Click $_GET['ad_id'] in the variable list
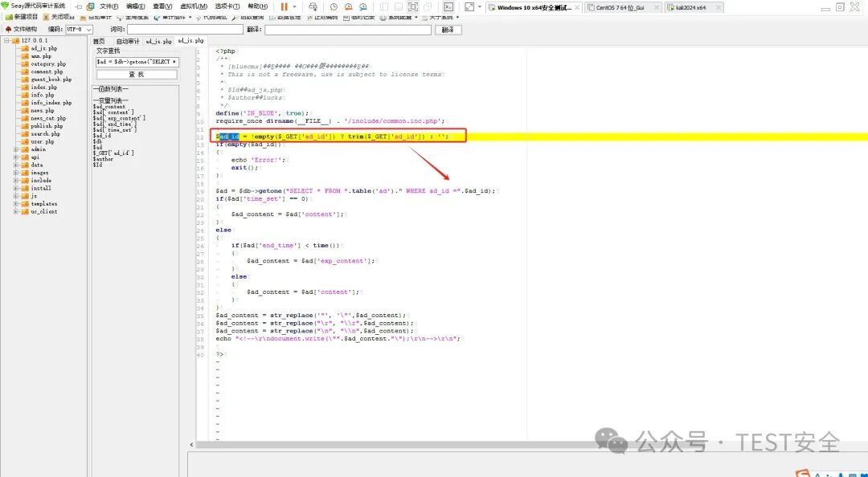 pos(113,153)
